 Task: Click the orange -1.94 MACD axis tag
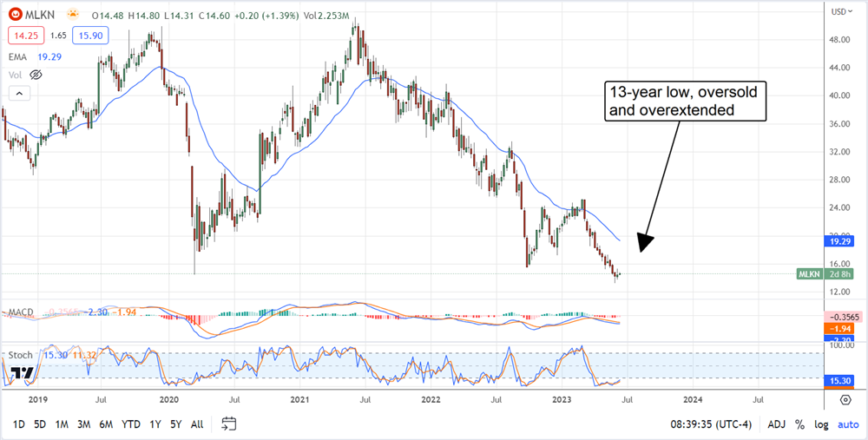click(839, 329)
